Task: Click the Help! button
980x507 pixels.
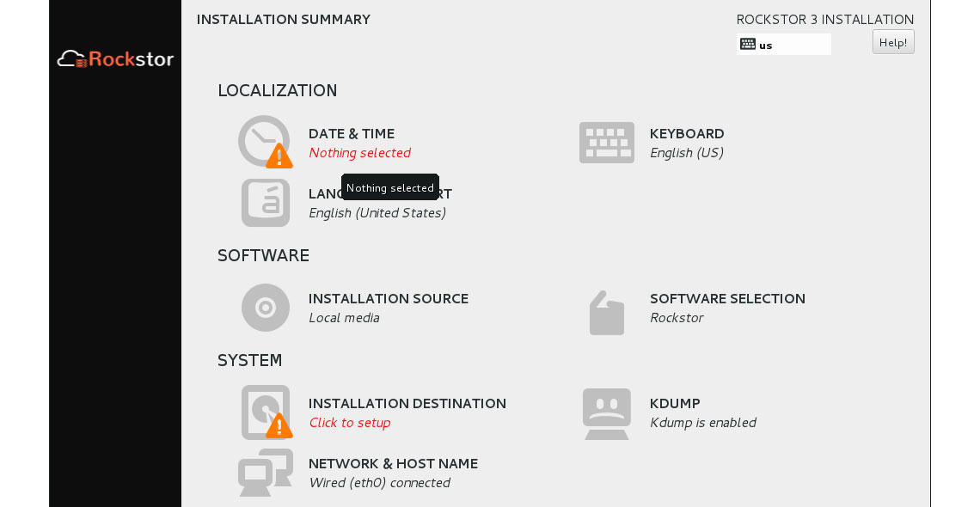Action: (x=893, y=42)
